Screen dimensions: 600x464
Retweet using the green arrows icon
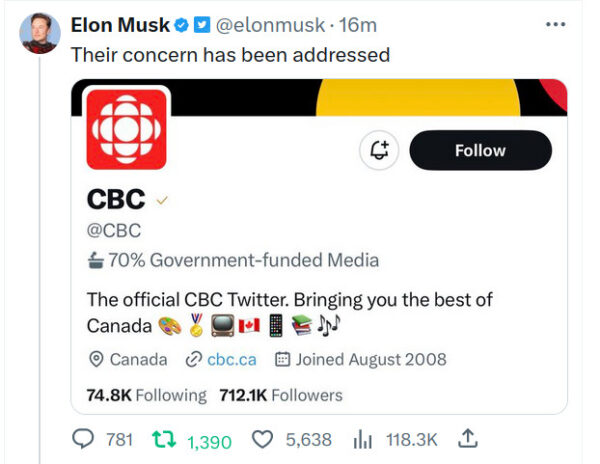click(162, 438)
